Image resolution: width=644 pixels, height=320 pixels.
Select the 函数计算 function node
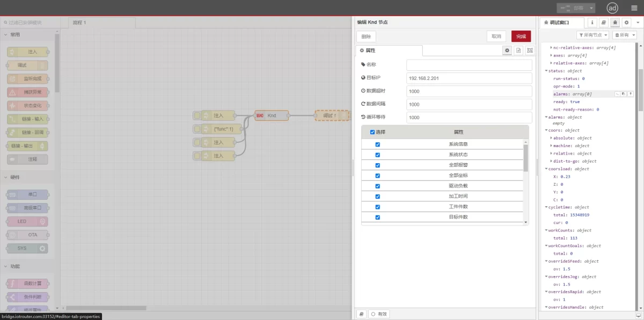pos(26,283)
